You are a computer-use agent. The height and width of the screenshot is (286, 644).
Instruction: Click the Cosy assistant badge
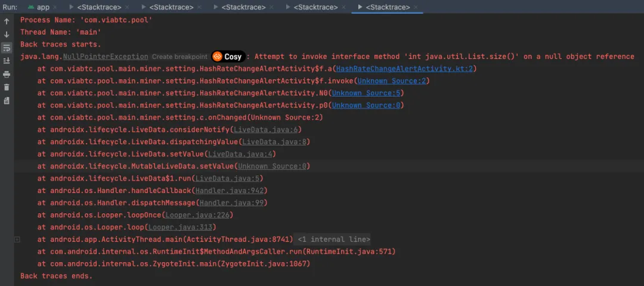[228, 57]
